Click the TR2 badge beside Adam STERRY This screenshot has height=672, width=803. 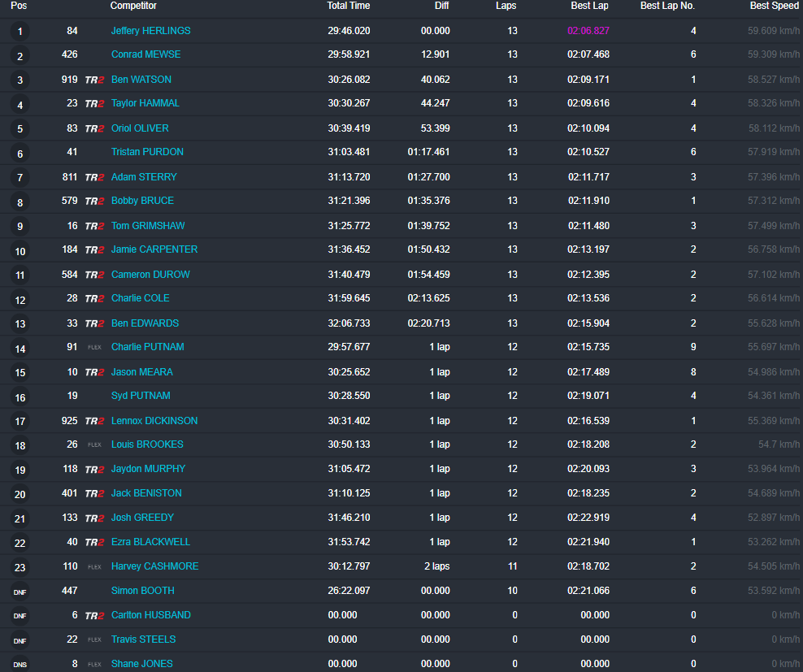(95, 177)
